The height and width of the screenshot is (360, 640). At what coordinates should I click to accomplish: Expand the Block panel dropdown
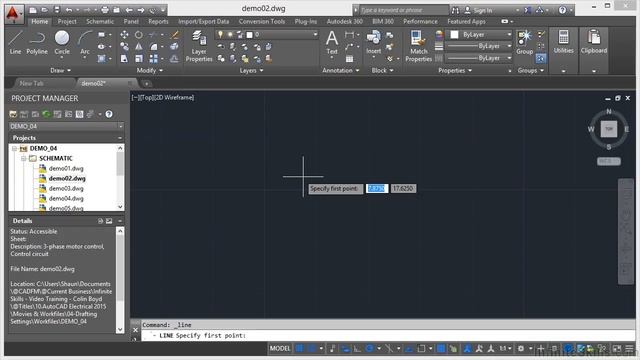(382, 71)
